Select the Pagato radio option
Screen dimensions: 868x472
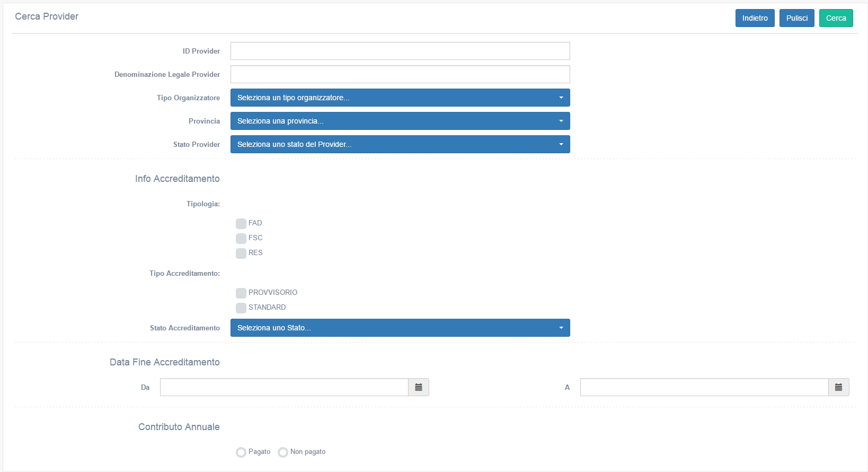click(x=241, y=452)
